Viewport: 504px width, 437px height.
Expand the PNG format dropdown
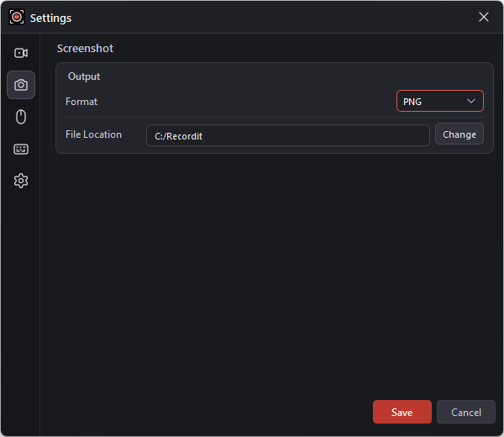(439, 101)
